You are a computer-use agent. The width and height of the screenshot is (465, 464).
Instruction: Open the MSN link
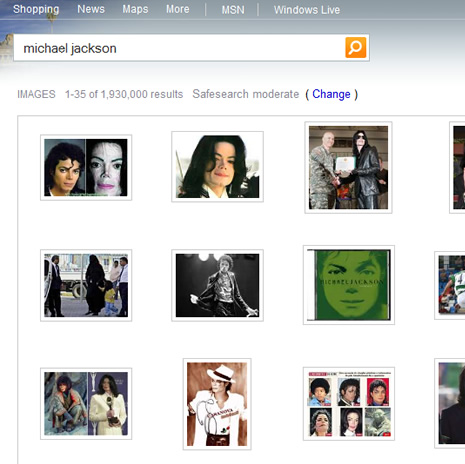click(233, 10)
